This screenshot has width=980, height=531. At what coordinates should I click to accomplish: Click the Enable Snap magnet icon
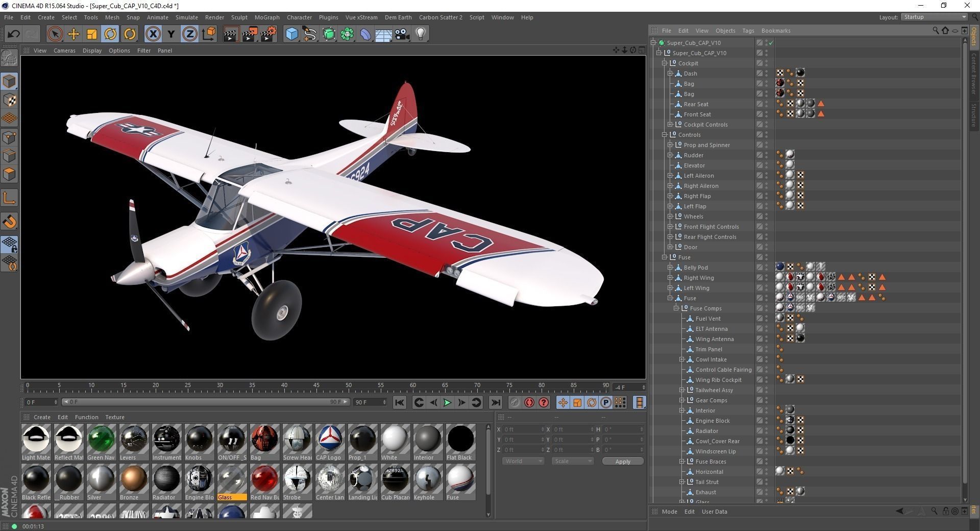(x=9, y=221)
